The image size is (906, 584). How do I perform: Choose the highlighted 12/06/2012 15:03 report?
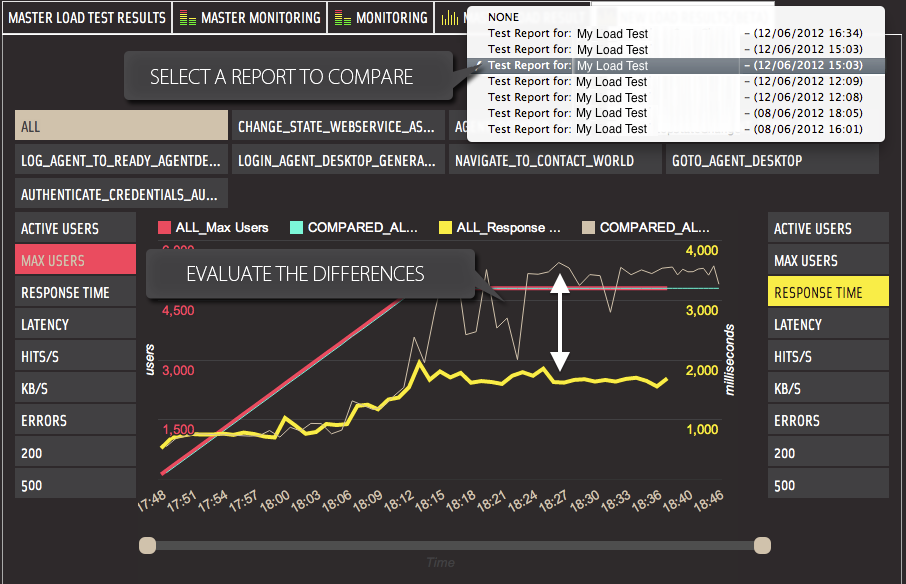pyautogui.click(x=675, y=65)
